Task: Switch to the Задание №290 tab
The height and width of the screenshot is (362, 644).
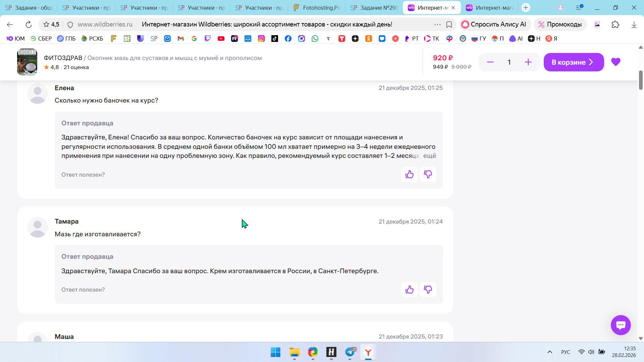Action: coord(374,8)
